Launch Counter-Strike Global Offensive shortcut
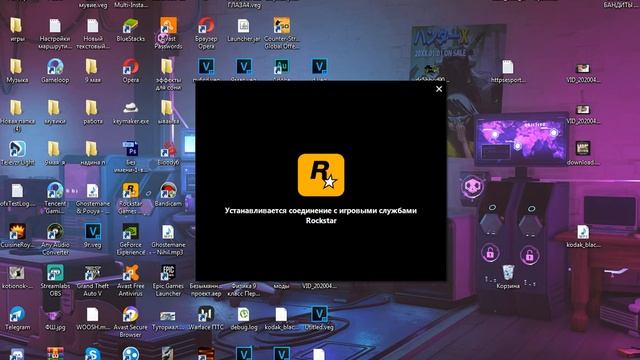Image resolution: width=640 pixels, height=360 pixels. (282, 33)
